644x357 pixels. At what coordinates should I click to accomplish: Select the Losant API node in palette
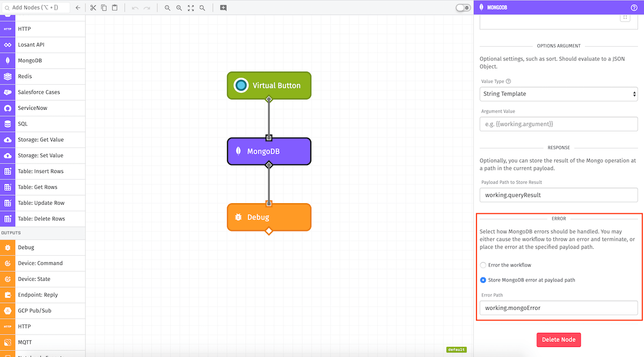point(43,45)
